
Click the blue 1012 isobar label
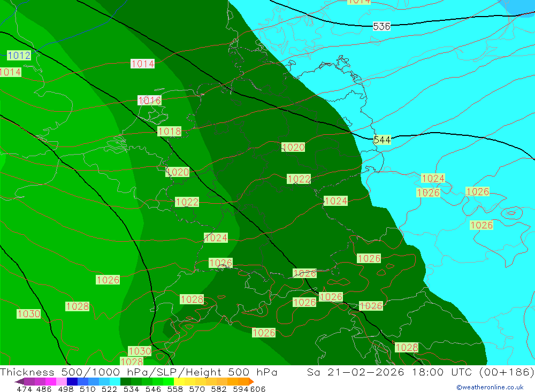19,55
